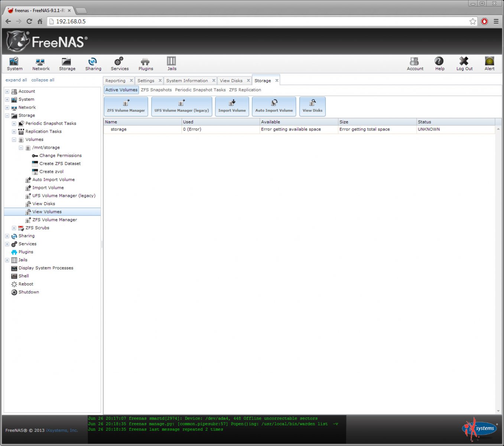This screenshot has width=504, height=446.
Task: Collapse the Storage tree node
Action: click(7, 116)
